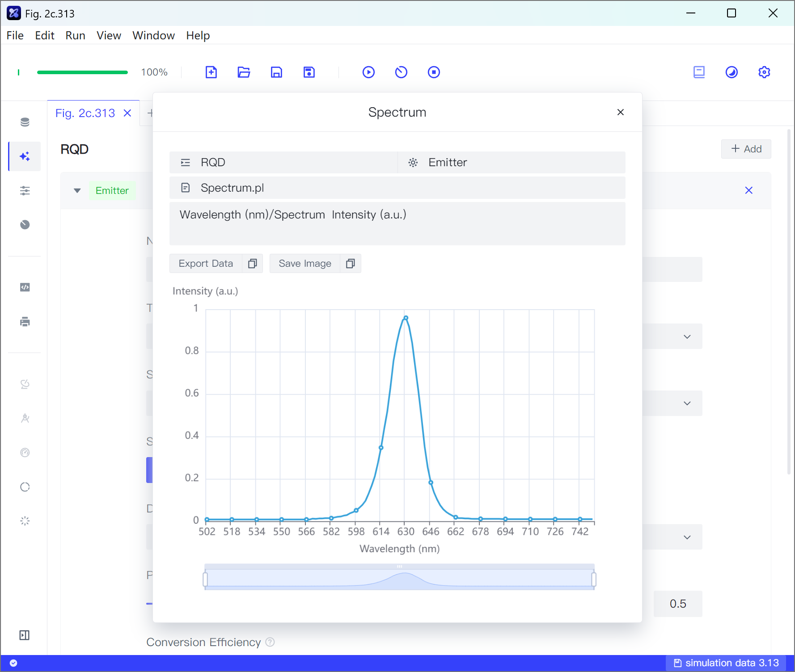Click the progress bar at 100%

point(82,72)
